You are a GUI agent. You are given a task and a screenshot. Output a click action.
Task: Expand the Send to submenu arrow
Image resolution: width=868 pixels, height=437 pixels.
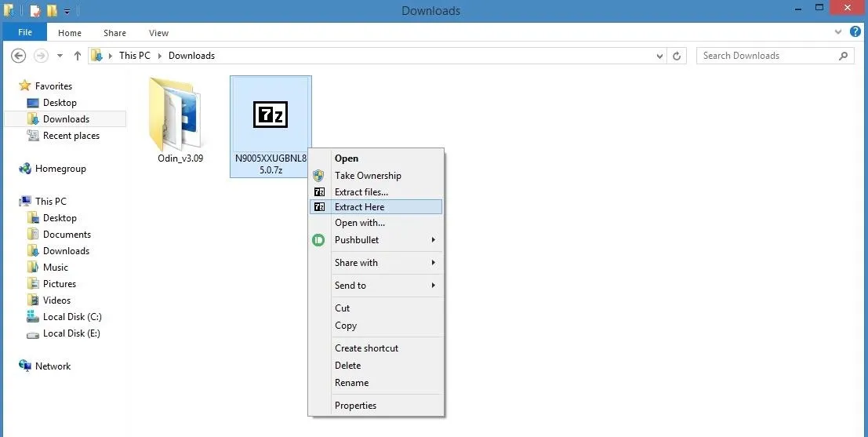click(434, 286)
